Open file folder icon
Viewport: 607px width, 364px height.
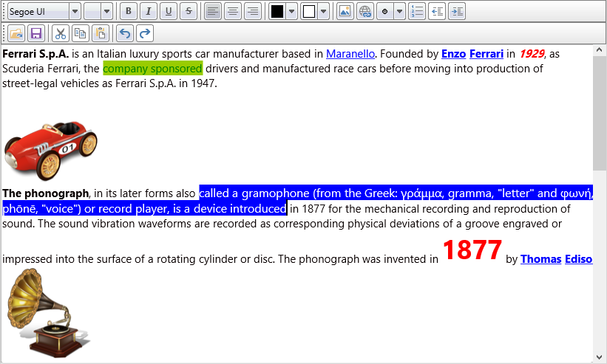[x=16, y=33]
